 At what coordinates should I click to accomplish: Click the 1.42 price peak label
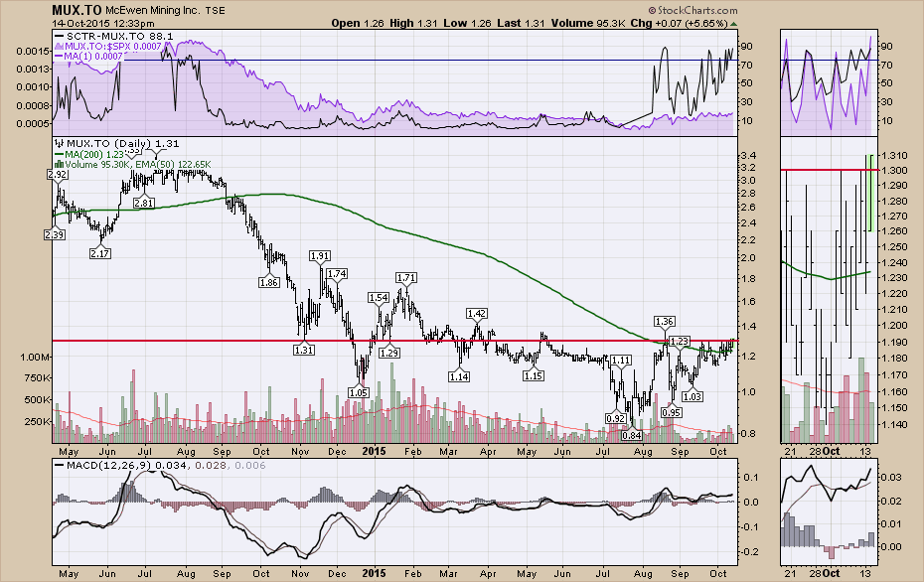[476, 314]
